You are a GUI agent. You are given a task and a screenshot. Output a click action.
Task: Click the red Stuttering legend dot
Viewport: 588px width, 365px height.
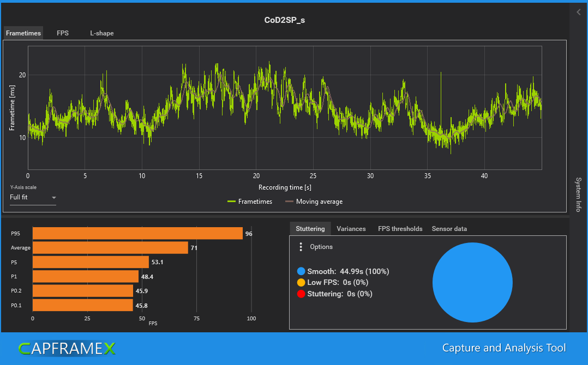click(x=301, y=294)
